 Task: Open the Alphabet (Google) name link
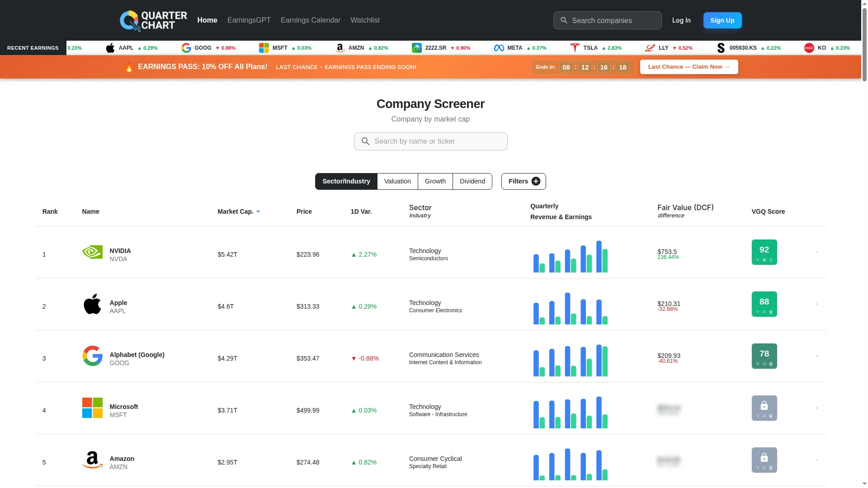tap(137, 355)
